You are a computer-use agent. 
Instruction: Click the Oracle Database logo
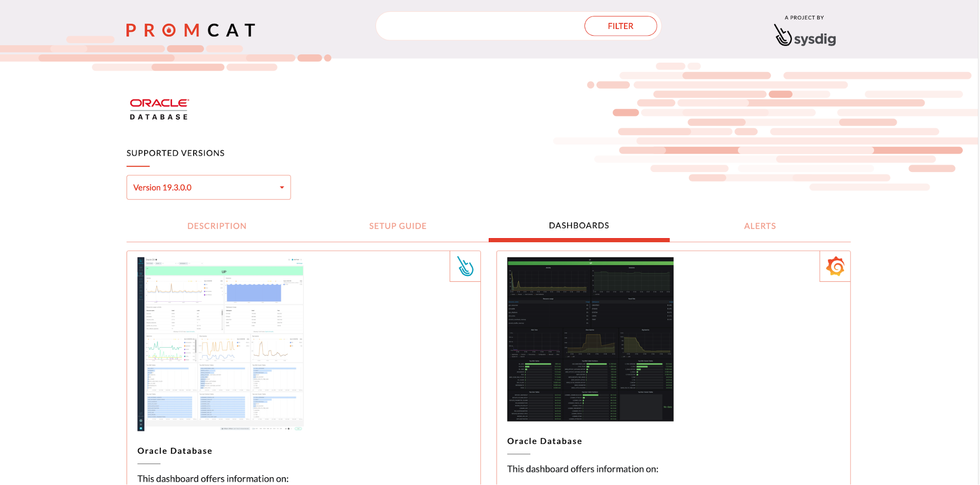point(159,109)
